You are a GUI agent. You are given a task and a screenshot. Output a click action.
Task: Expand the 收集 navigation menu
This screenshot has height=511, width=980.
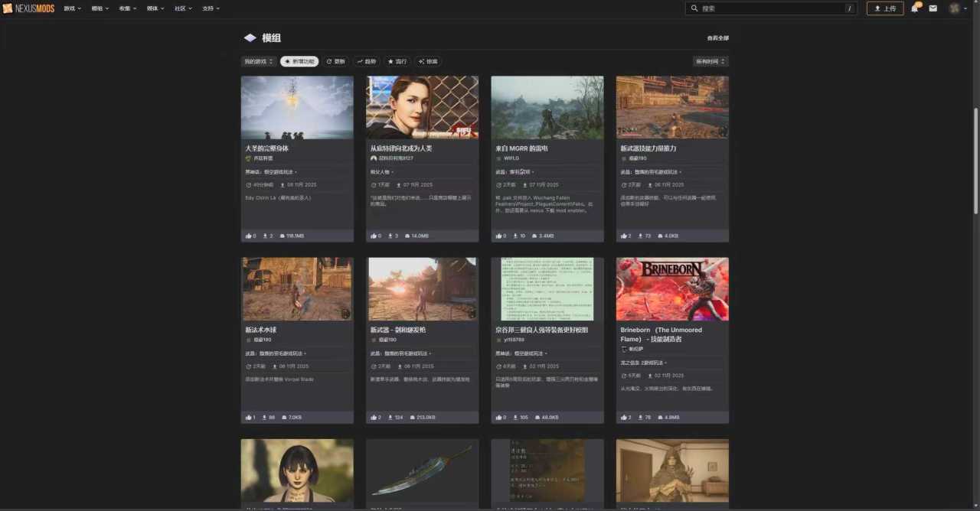(x=128, y=8)
